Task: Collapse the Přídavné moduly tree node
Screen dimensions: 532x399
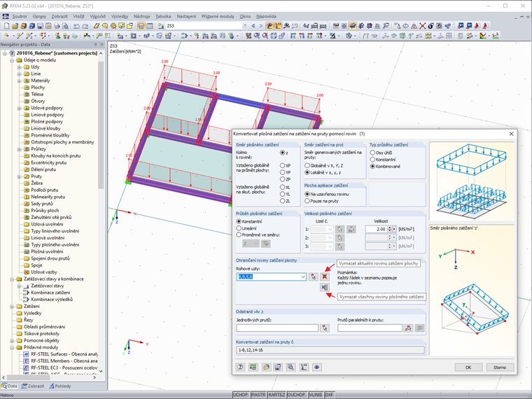Action: click(12, 347)
